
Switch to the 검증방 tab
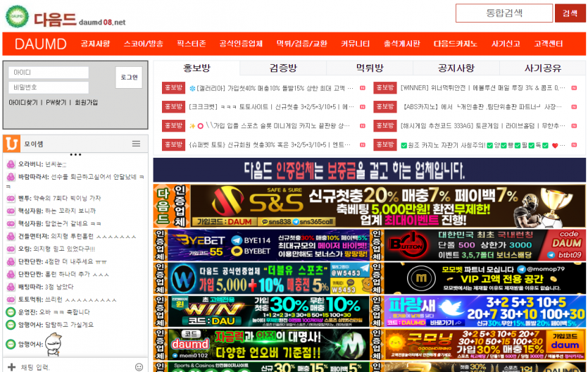click(x=283, y=68)
